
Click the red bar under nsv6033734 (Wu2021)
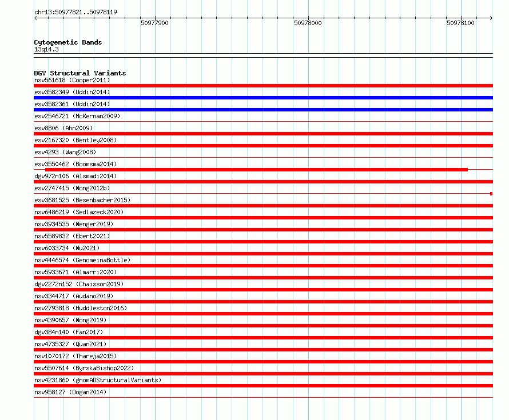(x=263, y=254)
